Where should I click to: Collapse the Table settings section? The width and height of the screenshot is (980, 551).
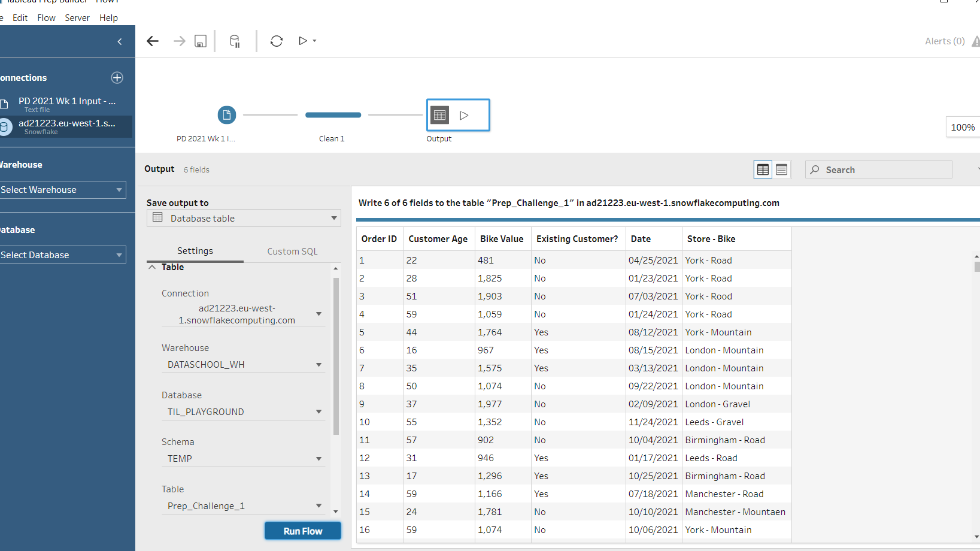(153, 267)
